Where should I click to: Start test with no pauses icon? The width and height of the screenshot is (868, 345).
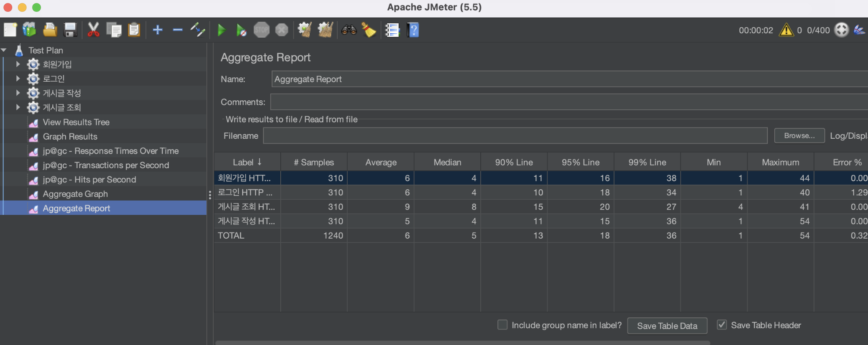tap(241, 30)
